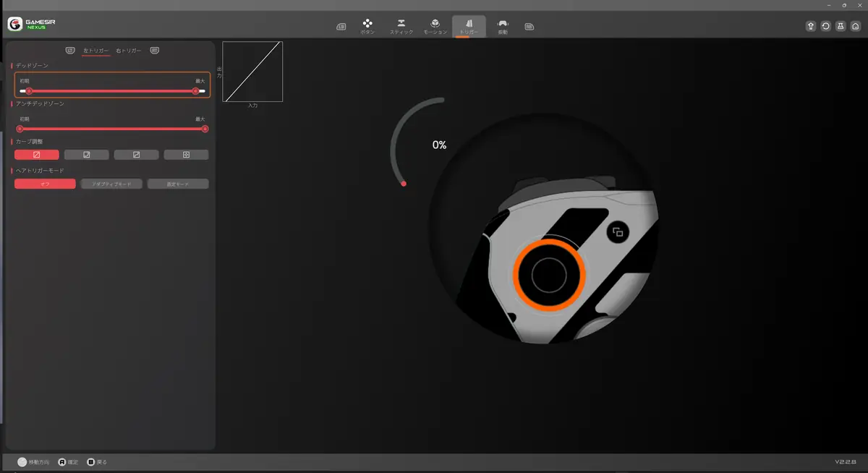Screen dimensions: 868x473
Task: Click the LB bumper icon in top navigation
Action: click(341, 27)
